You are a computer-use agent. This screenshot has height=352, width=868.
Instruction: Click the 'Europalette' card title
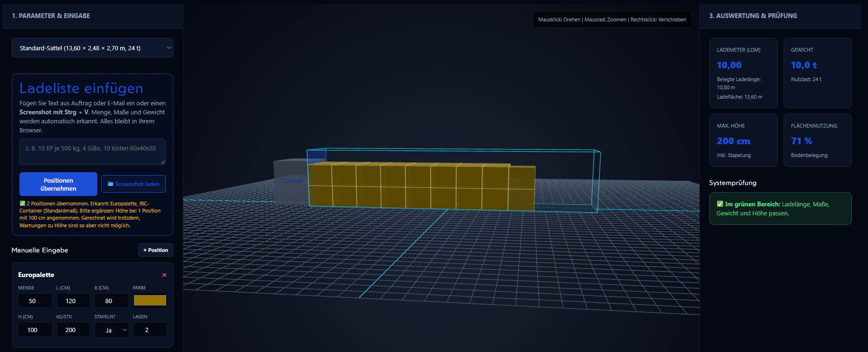click(36, 275)
